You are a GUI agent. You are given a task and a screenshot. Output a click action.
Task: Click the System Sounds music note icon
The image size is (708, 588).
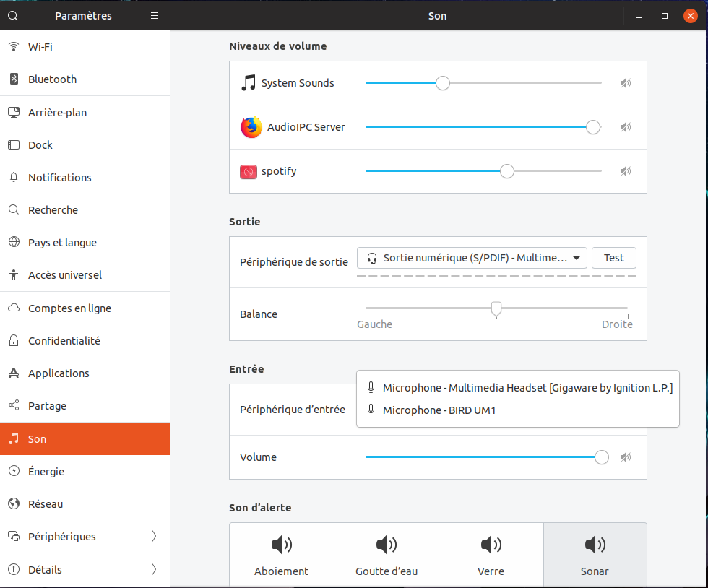click(249, 83)
